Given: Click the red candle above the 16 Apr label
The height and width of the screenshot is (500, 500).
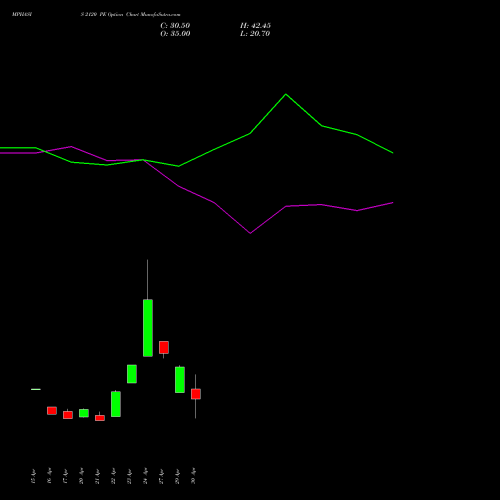Looking at the screenshot, I should pos(52,411).
